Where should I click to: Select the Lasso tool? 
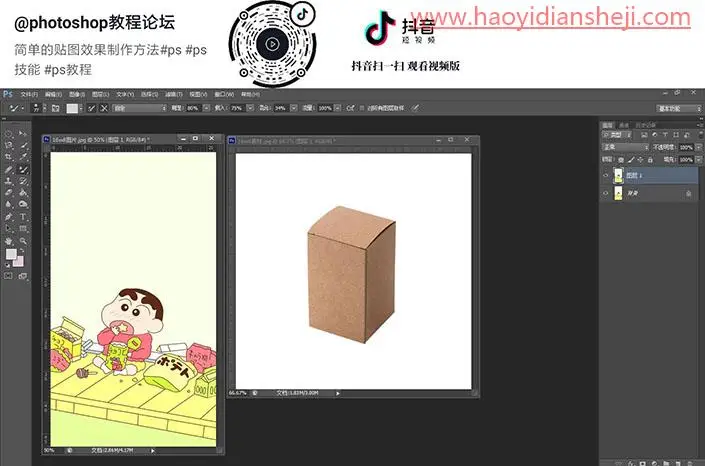pos(8,145)
